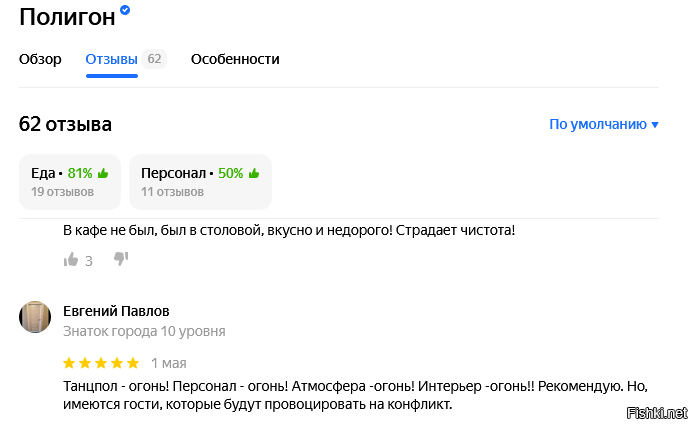The height and width of the screenshot is (425, 693).
Task: Click the fifth star of Евгений's rating
Action: [133, 363]
